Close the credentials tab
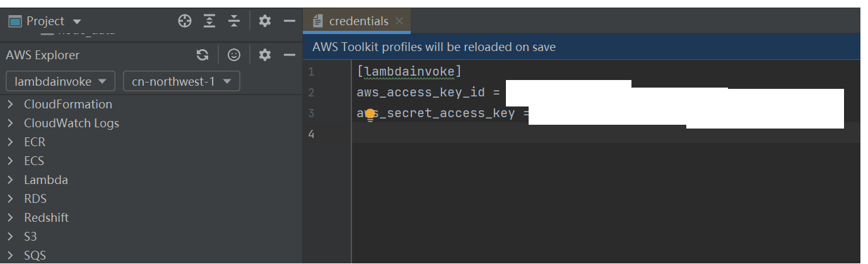868x264 pixels. [x=399, y=21]
